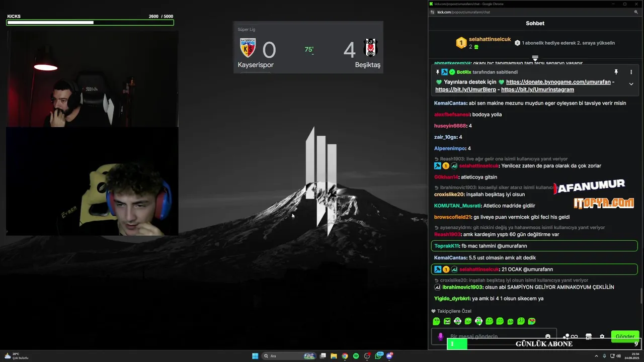Open bit.ly/UmurBlerp link
The height and width of the screenshot is (362, 644).
click(x=465, y=89)
